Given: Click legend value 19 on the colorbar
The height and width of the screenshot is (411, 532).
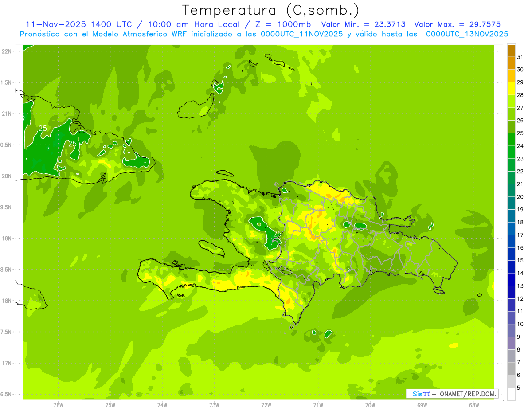Looking at the screenshot, I should tap(520, 210).
